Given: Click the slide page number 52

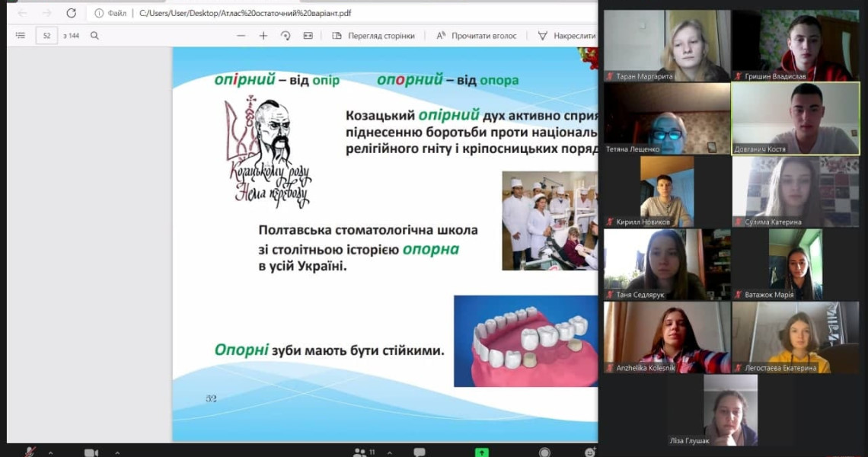Looking at the screenshot, I should point(211,398).
